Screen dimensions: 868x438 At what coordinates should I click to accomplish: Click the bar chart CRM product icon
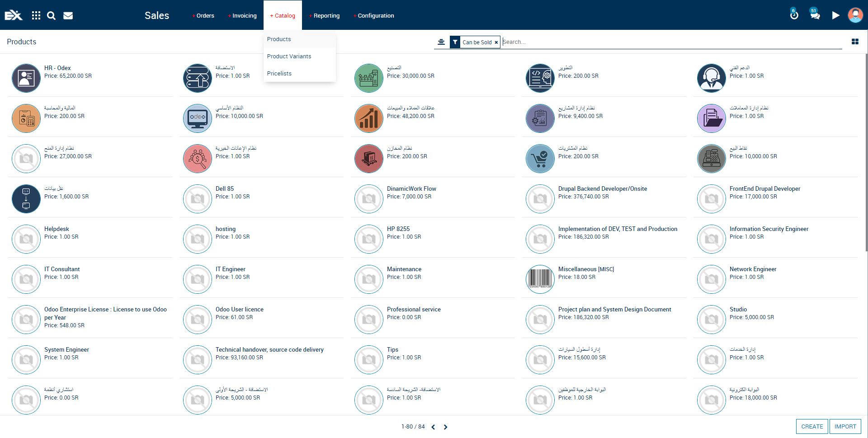[369, 118]
